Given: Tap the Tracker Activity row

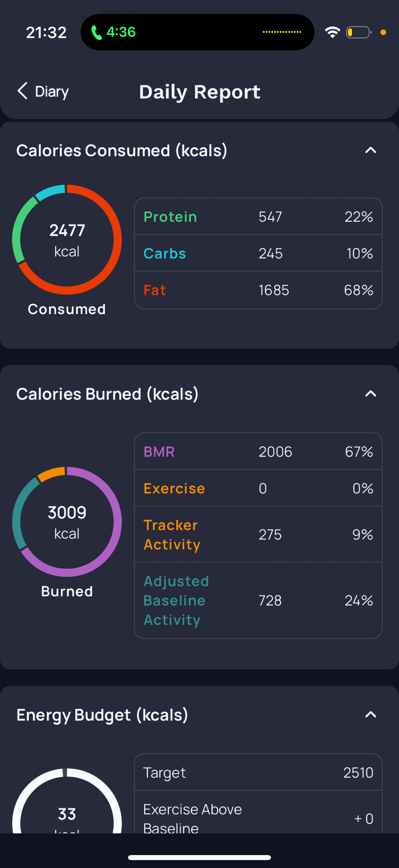Looking at the screenshot, I should 258,534.
